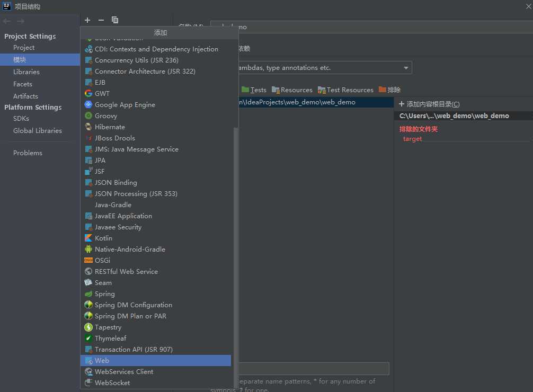Mark folder as Resources
The image size is (533, 392).
(x=292, y=90)
